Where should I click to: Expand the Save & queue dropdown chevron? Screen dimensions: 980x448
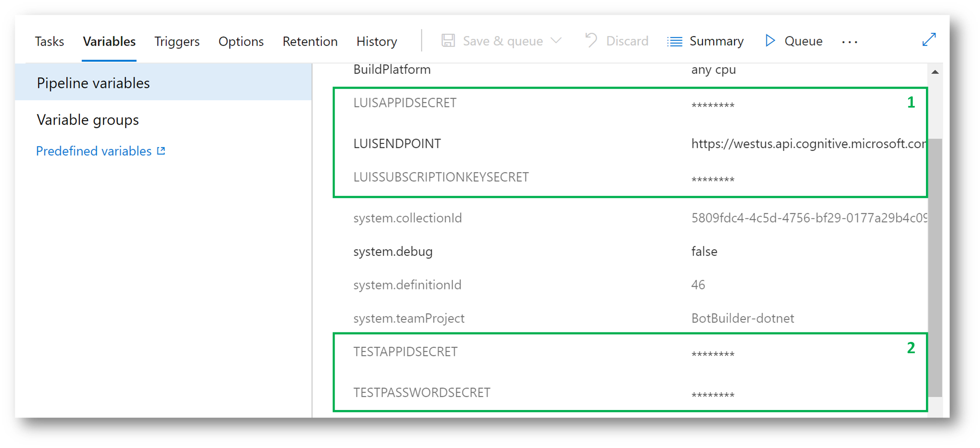[x=556, y=41]
